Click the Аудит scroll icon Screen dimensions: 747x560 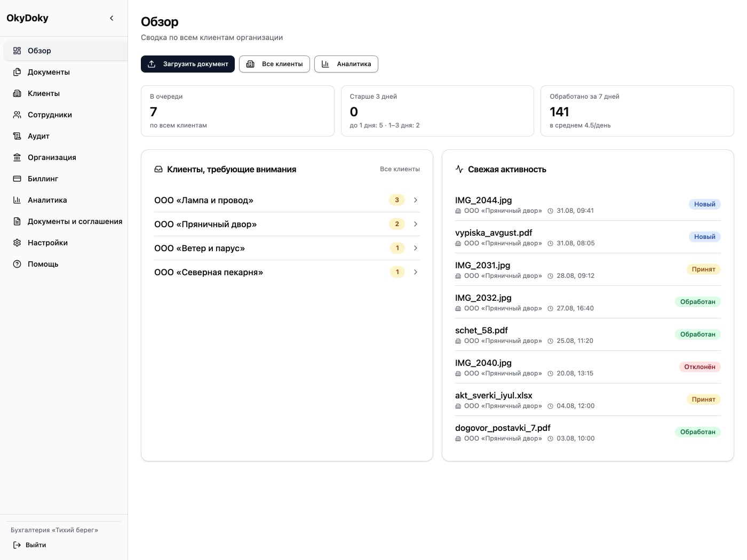(17, 136)
